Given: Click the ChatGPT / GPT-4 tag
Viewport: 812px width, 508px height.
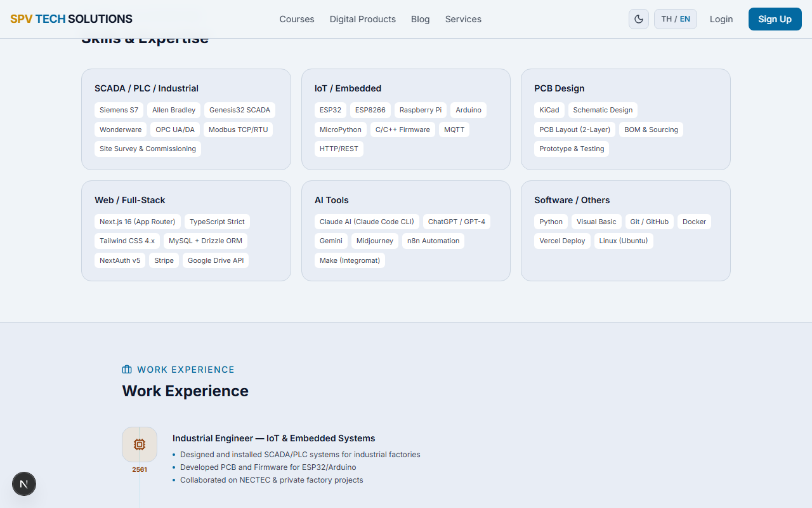Looking at the screenshot, I should pos(457,222).
